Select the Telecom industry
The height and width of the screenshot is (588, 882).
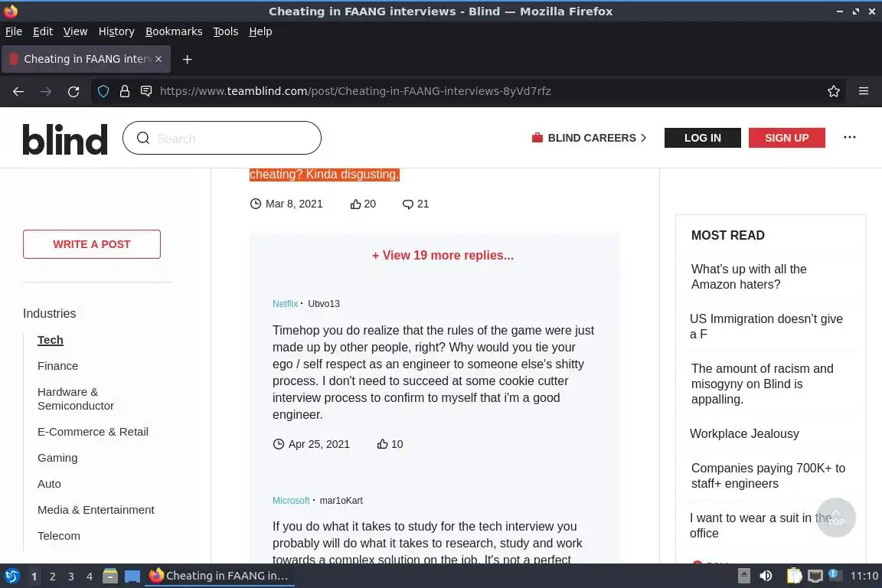pyautogui.click(x=58, y=536)
